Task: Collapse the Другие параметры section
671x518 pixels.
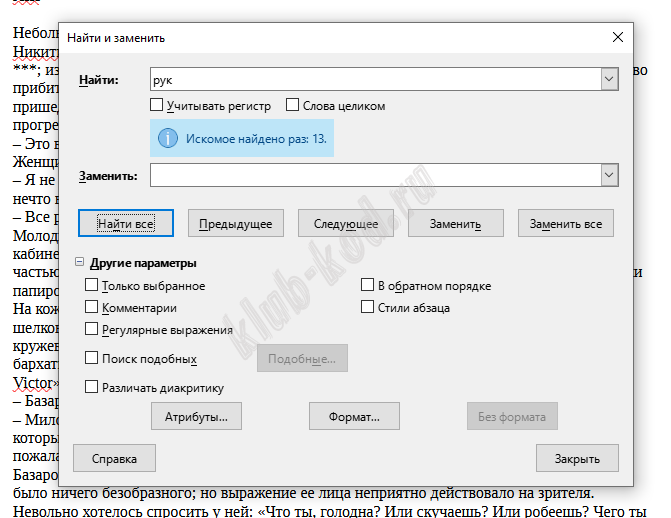Action: click(x=80, y=263)
